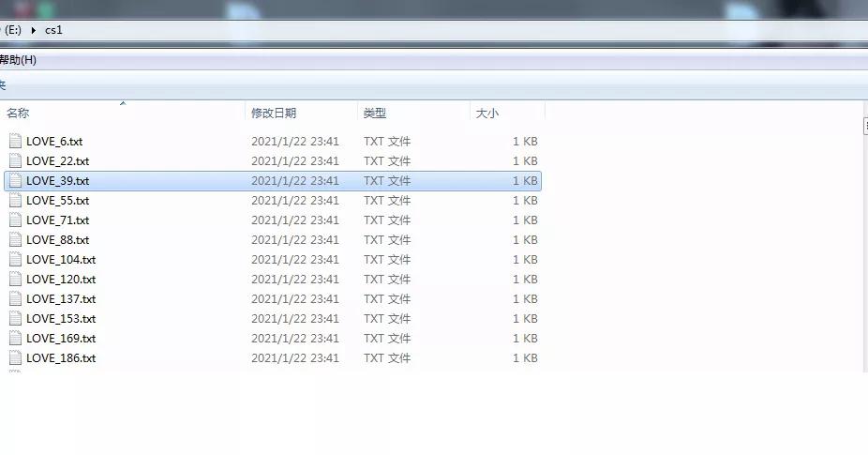Select the file name LOVE_22.txt
The width and height of the screenshot is (868, 455).
tap(57, 160)
